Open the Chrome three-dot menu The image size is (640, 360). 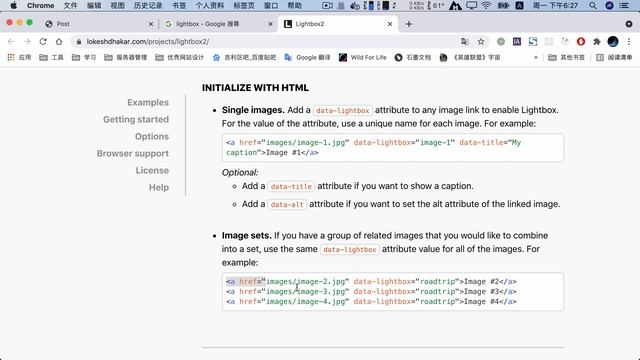coord(629,42)
